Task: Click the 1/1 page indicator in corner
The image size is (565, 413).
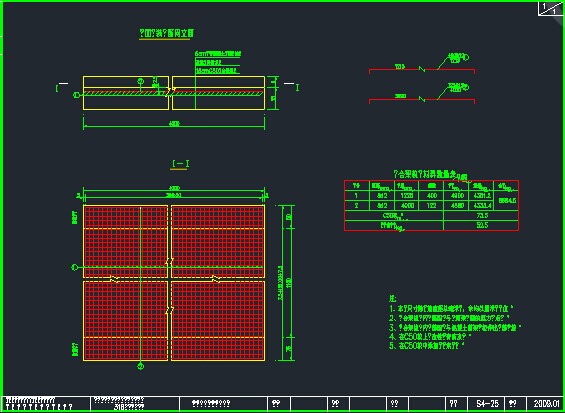Action: click(550, 9)
